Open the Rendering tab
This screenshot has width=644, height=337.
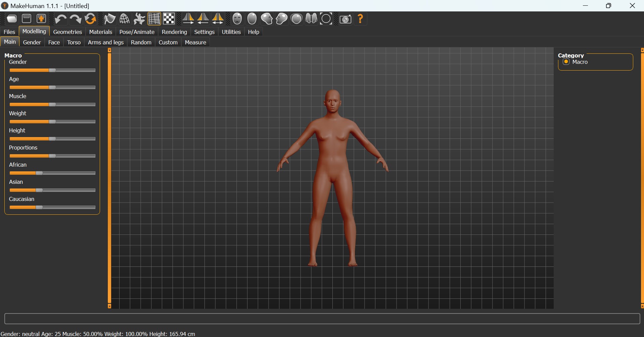click(174, 32)
